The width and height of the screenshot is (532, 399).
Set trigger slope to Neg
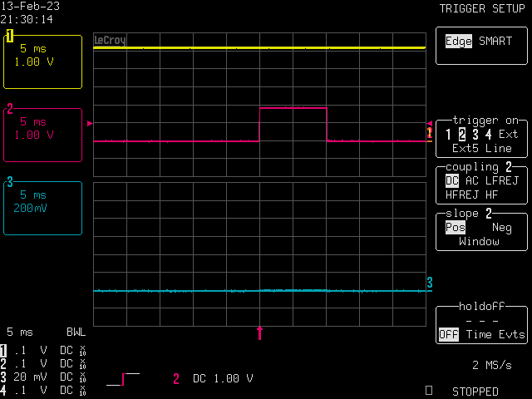(502, 227)
